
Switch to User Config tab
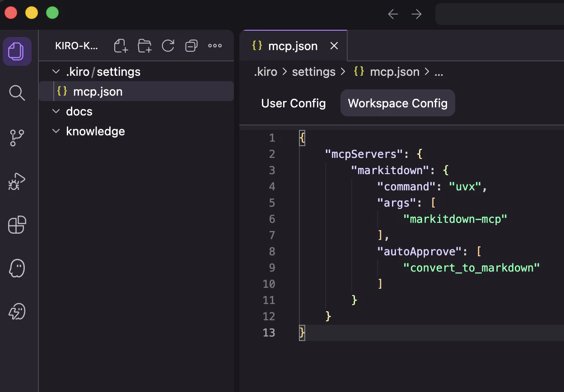[294, 103]
